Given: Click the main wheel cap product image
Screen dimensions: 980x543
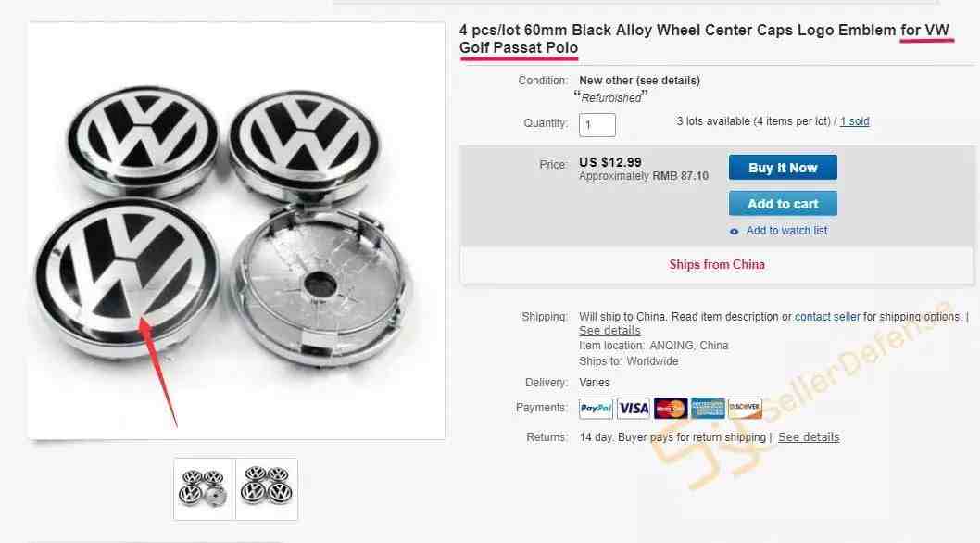Looking at the screenshot, I should (236, 230).
